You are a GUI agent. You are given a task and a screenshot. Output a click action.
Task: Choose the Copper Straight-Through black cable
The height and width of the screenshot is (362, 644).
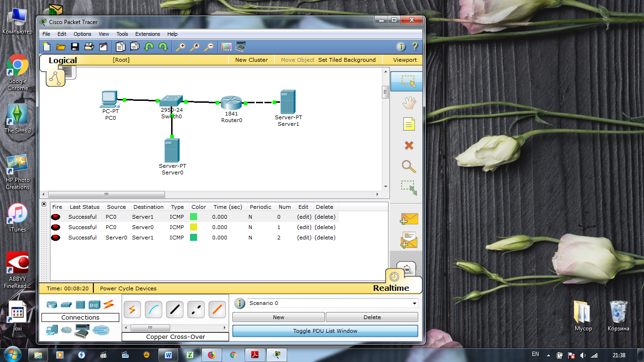[174, 310]
